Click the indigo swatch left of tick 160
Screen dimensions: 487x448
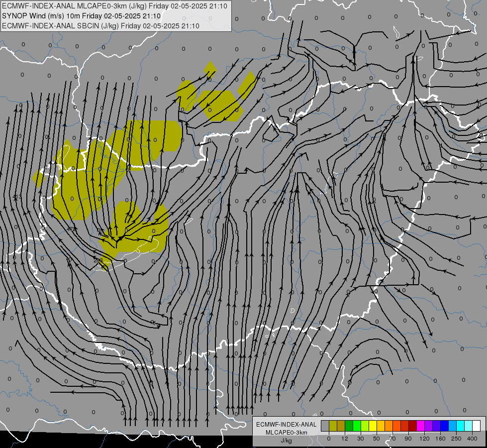437,426
